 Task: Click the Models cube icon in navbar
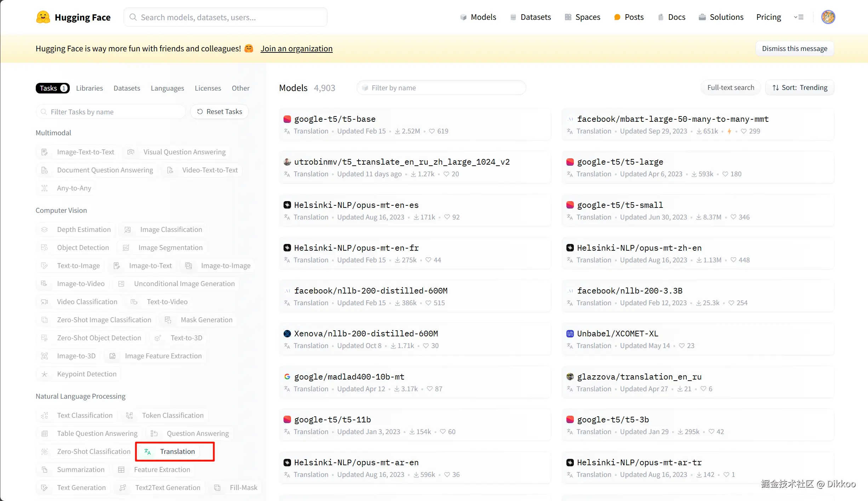[463, 17]
